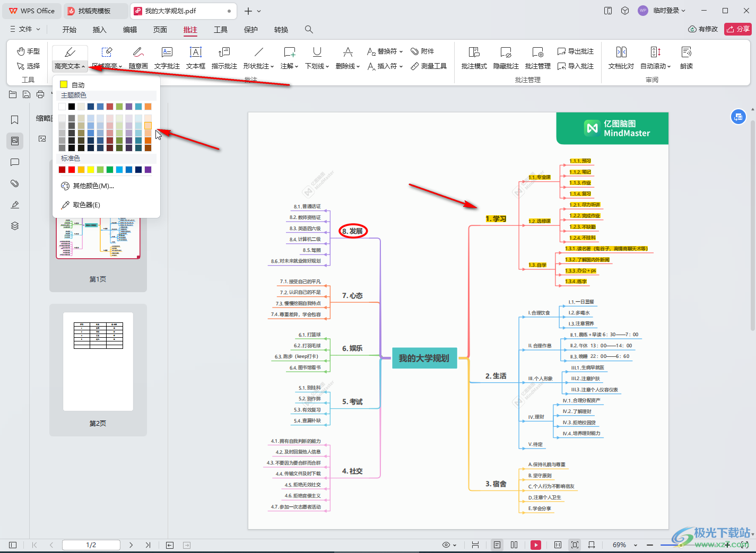Add an attachment with 附件
Image resolution: width=756 pixels, height=553 pixels.
[422, 51]
